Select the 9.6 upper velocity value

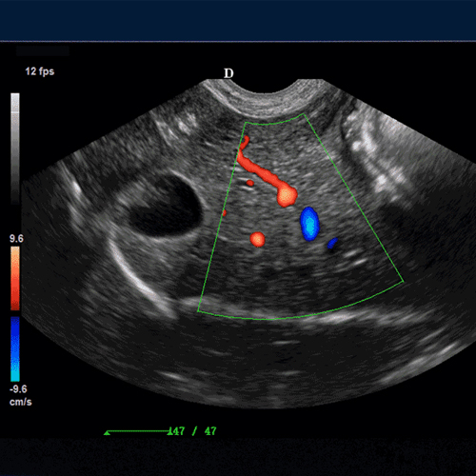pyautogui.click(x=16, y=239)
